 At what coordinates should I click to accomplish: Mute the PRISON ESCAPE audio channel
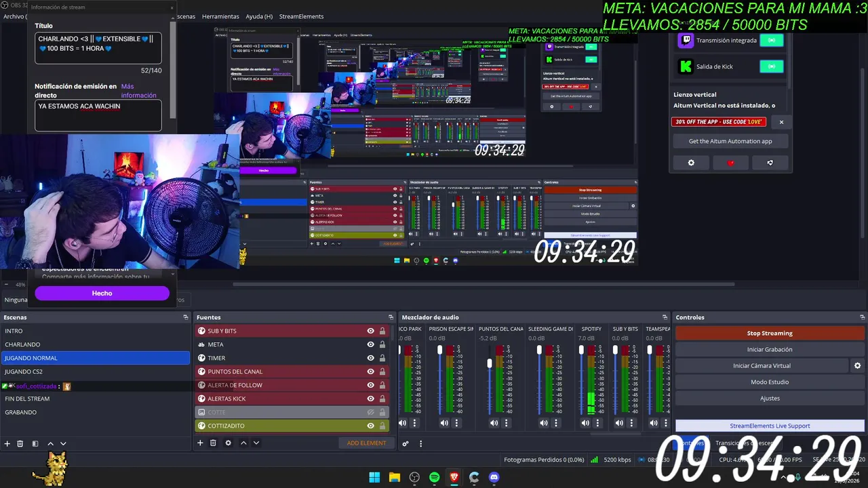pyautogui.click(x=444, y=423)
